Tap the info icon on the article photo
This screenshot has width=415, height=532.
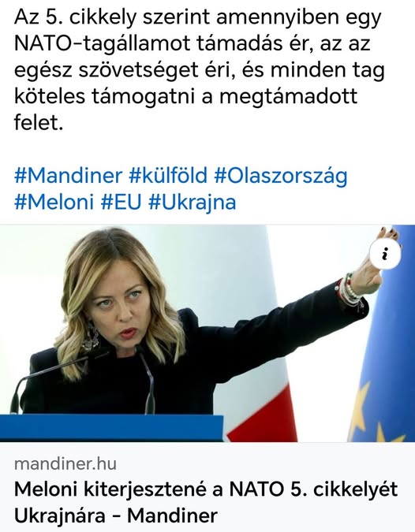pos(385,254)
